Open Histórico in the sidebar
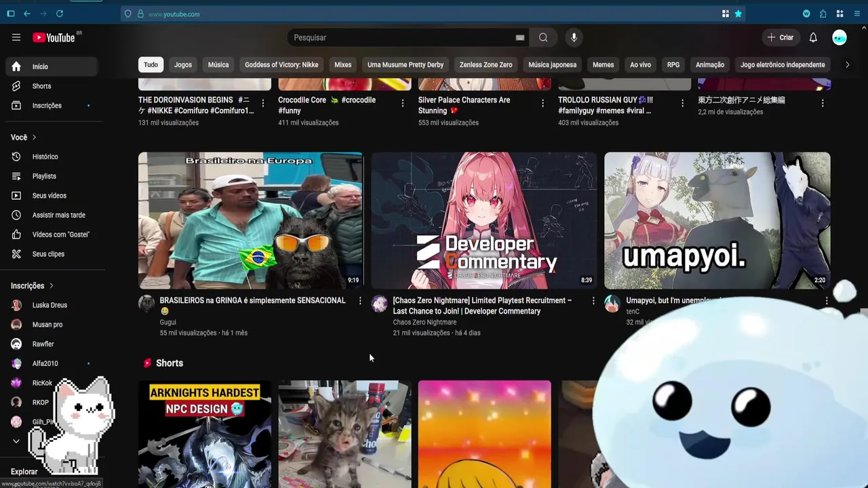This screenshot has width=868, height=488. 52,157
